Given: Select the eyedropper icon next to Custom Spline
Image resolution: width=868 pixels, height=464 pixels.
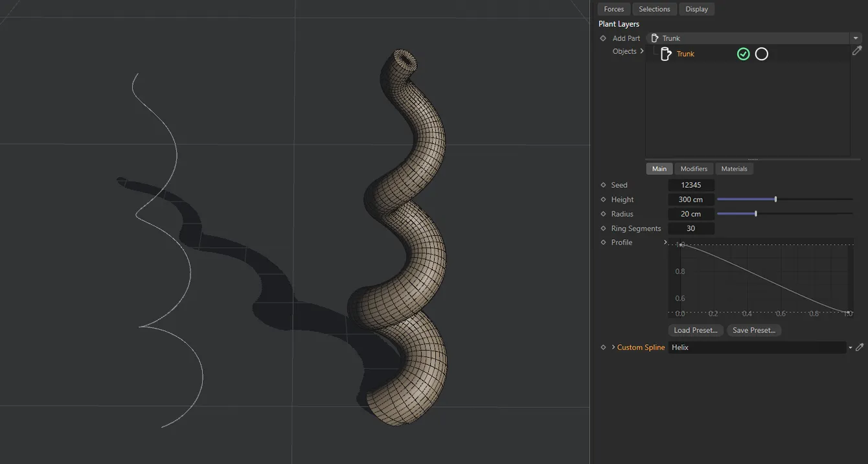Looking at the screenshot, I should pos(860,347).
